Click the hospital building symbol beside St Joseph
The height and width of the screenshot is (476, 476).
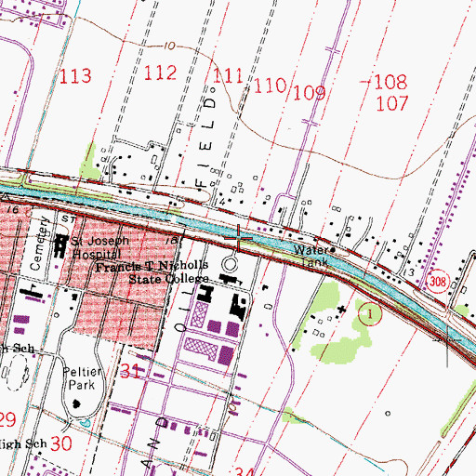[61, 246]
